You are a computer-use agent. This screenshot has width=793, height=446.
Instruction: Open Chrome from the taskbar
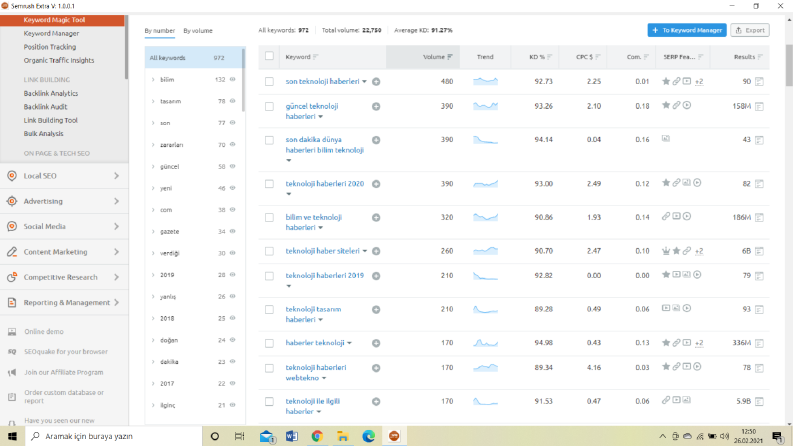coord(317,436)
